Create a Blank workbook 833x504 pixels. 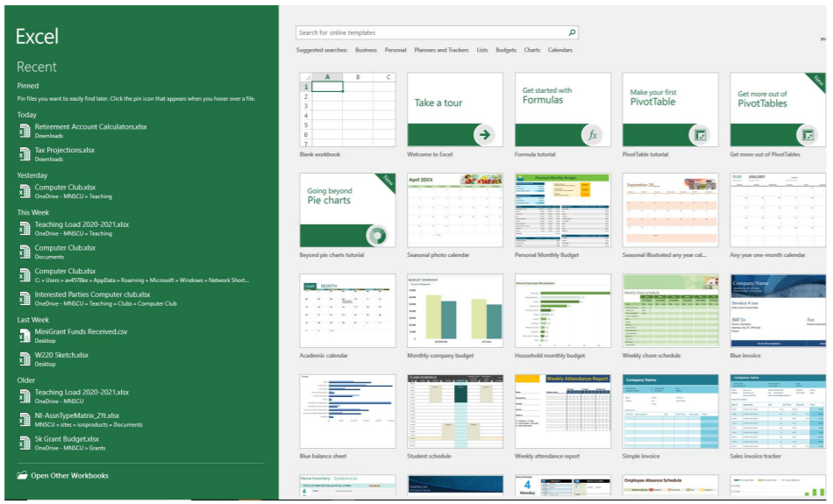(x=347, y=110)
